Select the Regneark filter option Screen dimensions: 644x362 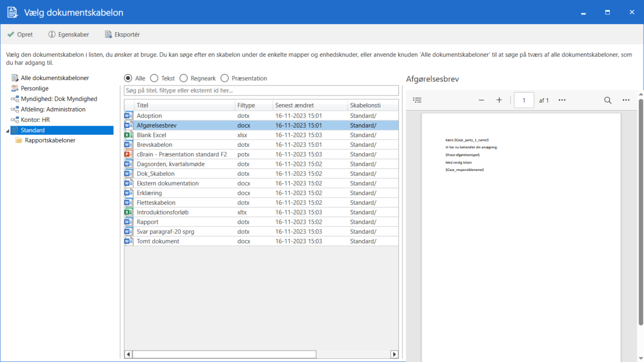(184, 78)
